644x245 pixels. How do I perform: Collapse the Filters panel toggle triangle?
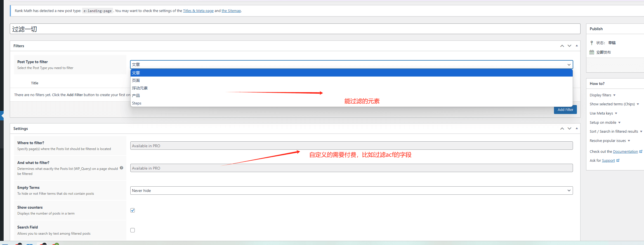[577, 46]
